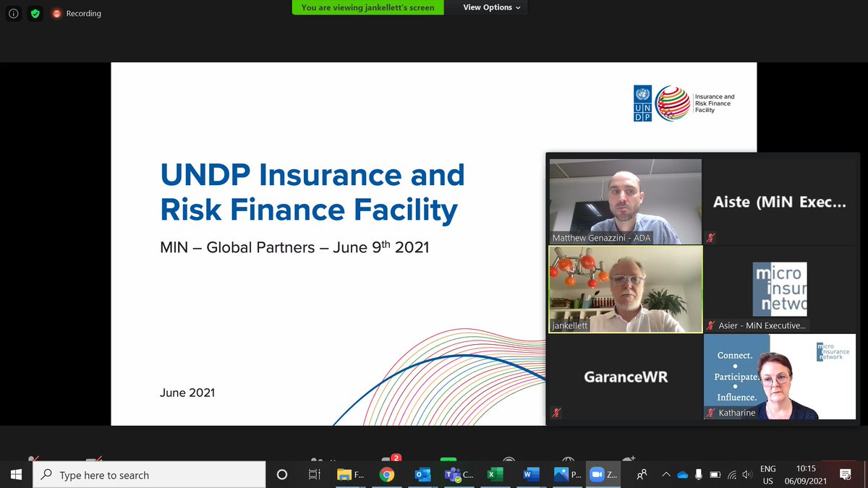Image resolution: width=868 pixels, height=488 pixels.
Task: Switch to Outlook in the taskbar
Action: pyautogui.click(x=422, y=474)
